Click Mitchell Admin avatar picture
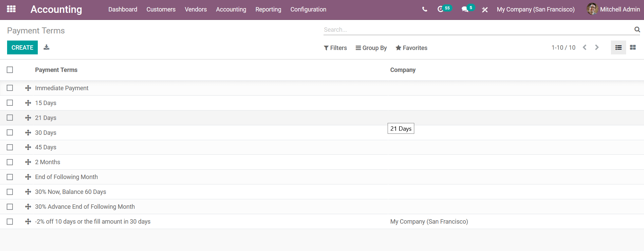 592,9
